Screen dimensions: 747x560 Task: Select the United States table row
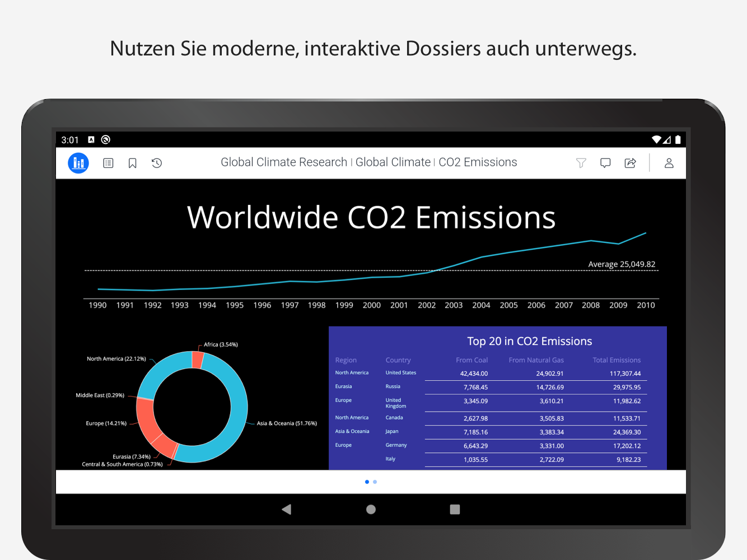click(x=488, y=374)
